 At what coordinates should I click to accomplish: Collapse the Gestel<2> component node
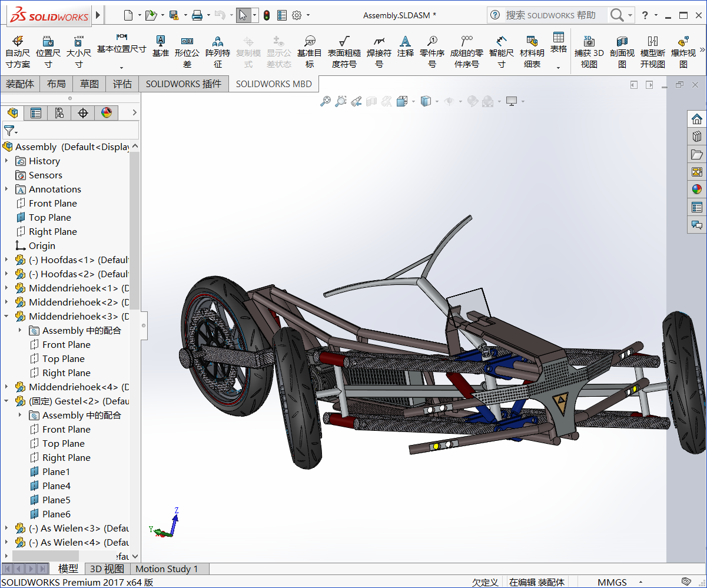coord(6,401)
